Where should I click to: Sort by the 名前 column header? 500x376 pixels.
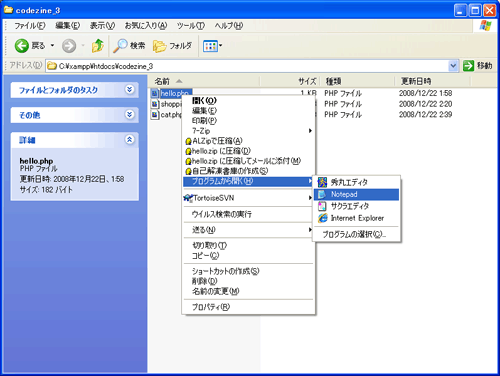204,81
